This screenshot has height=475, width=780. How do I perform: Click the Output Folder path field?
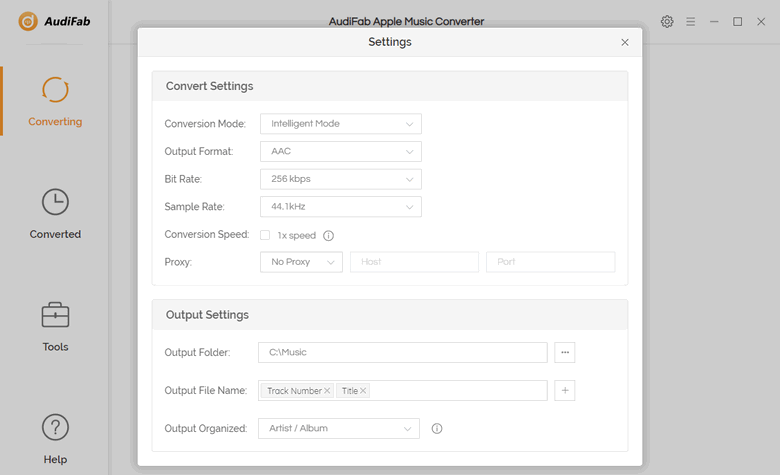[x=403, y=352]
